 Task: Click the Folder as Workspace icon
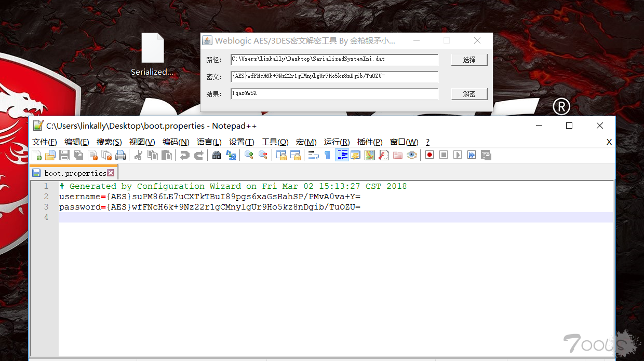coord(398,155)
